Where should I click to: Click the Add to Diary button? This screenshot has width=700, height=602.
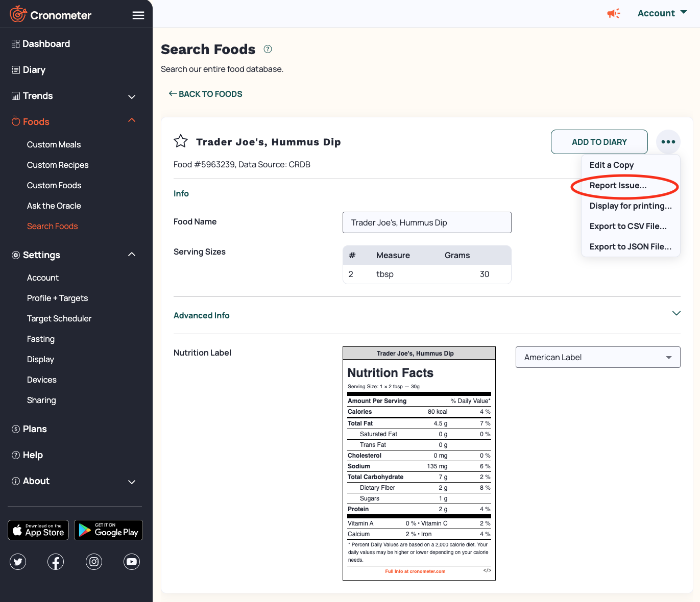pos(599,142)
